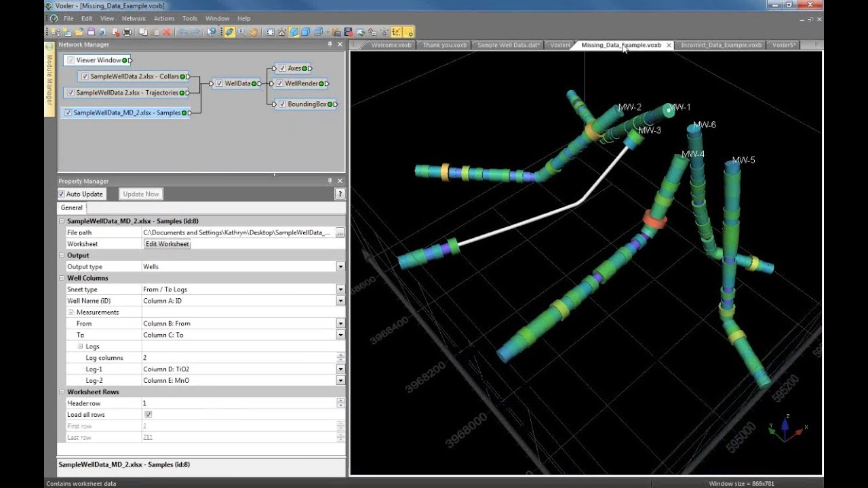868x488 pixels.
Task: Collapse the Measurements group
Action: pyautogui.click(x=71, y=312)
